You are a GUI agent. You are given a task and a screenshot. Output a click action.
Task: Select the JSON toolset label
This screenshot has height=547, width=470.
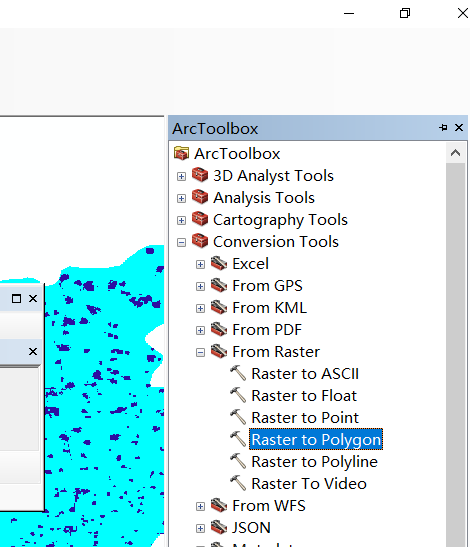[251, 527]
